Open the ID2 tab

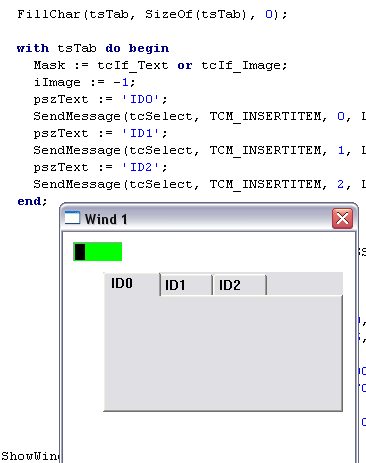[239, 285]
